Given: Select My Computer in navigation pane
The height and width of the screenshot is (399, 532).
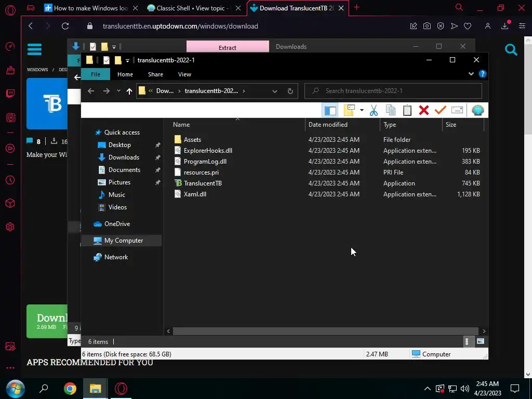Looking at the screenshot, I should (124, 241).
